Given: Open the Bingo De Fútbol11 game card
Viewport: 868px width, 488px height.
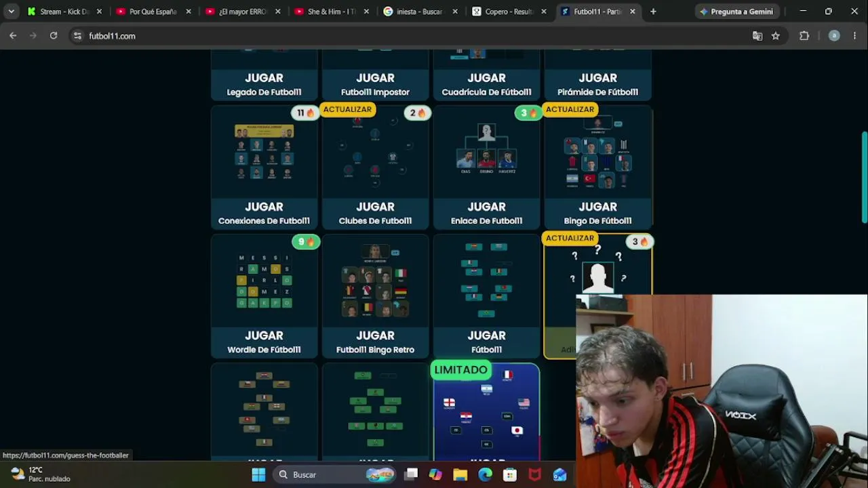Looking at the screenshot, I should pos(597,167).
